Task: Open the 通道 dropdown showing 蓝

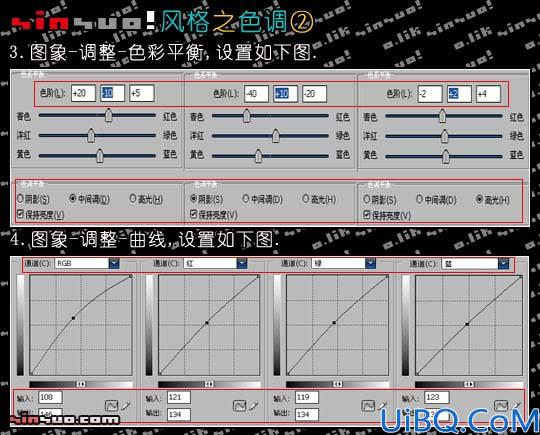Action: 475,264
